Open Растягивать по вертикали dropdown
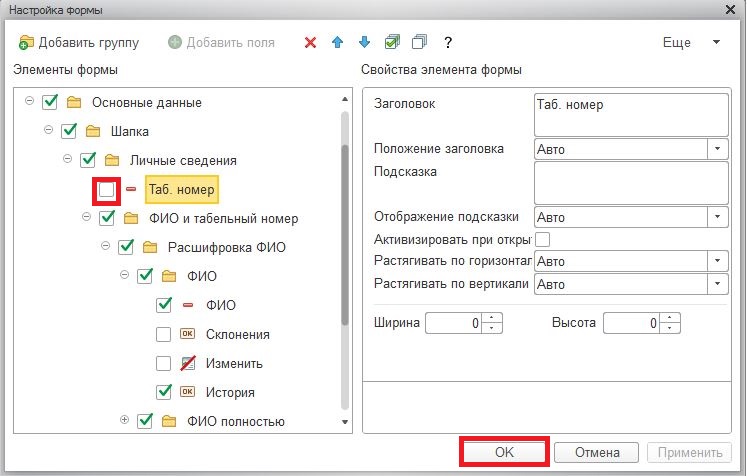Screen dimensions: 747x476 tap(717, 284)
